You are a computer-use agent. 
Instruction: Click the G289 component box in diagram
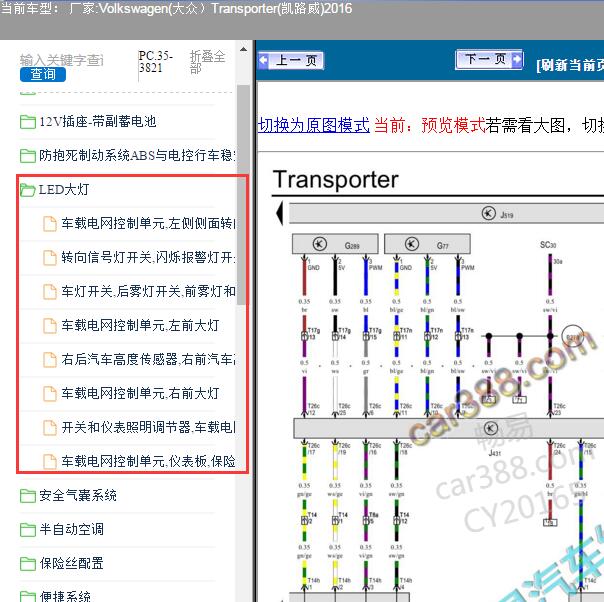click(x=335, y=244)
